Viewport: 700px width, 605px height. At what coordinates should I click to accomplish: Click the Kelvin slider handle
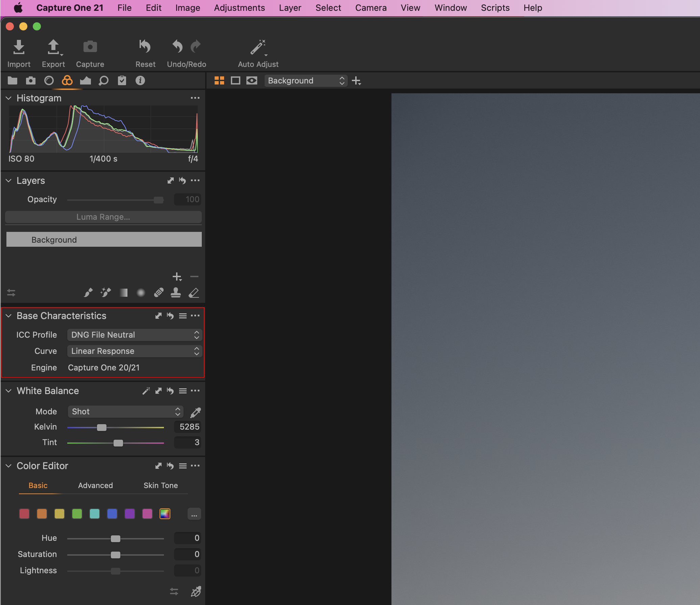pyautogui.click(x=102, y=428)
